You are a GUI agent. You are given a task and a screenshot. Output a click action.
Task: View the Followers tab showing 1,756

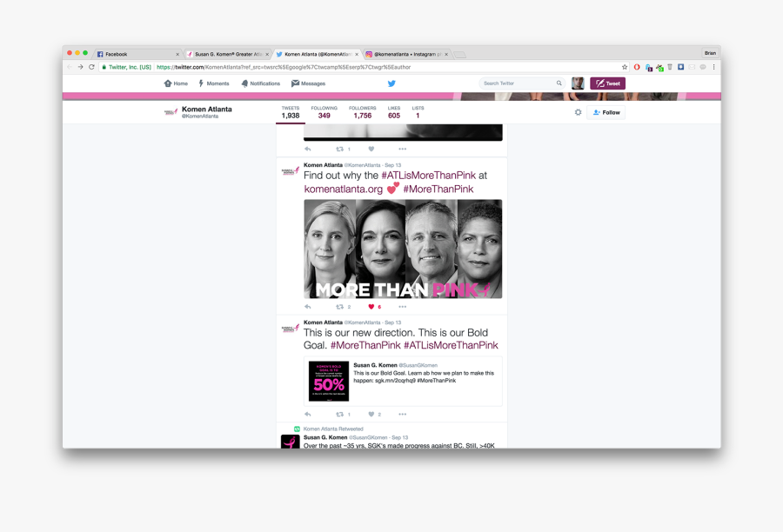(x=362, y=112)
